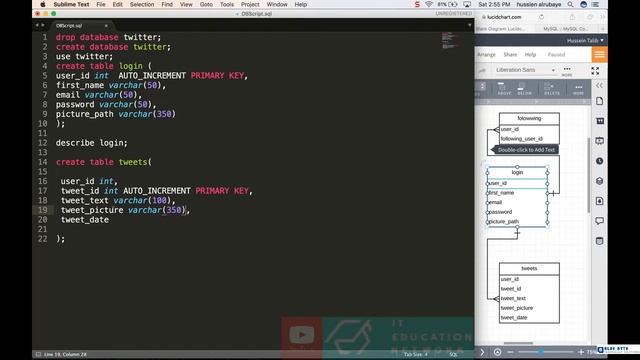Zoom in with the plus icon
This screenshot has height=360, width=640.
[x=581, y=352]
